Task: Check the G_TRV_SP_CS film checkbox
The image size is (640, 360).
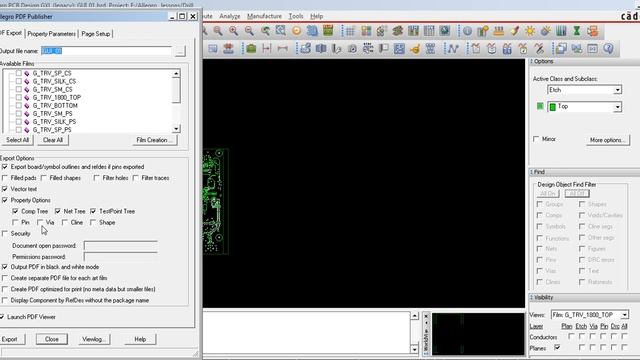Action: (19, 73)
